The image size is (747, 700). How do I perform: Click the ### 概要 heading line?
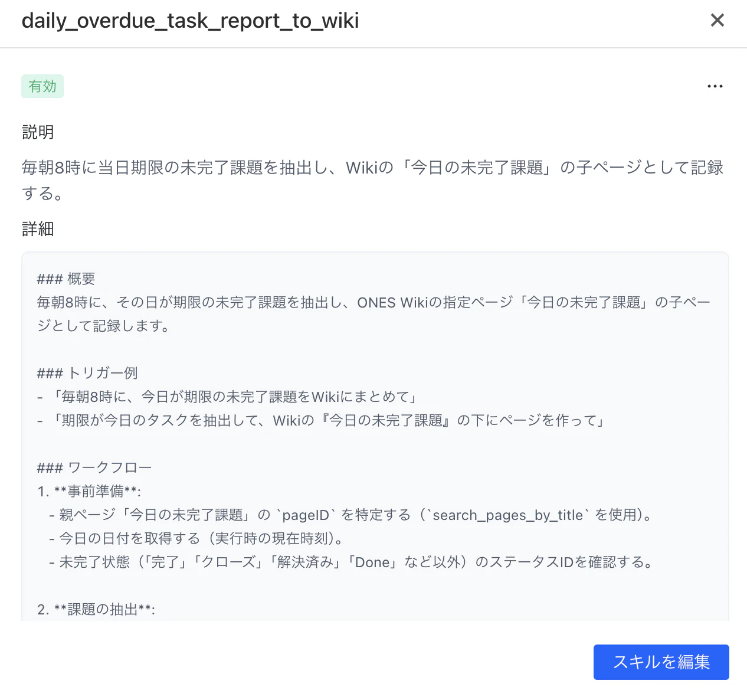pos(66,279)
